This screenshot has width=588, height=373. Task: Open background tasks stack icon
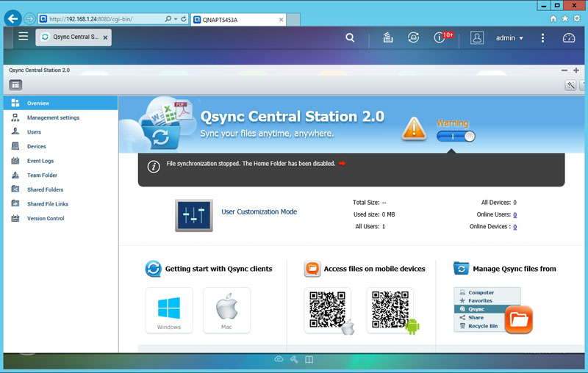pos(389,37)
